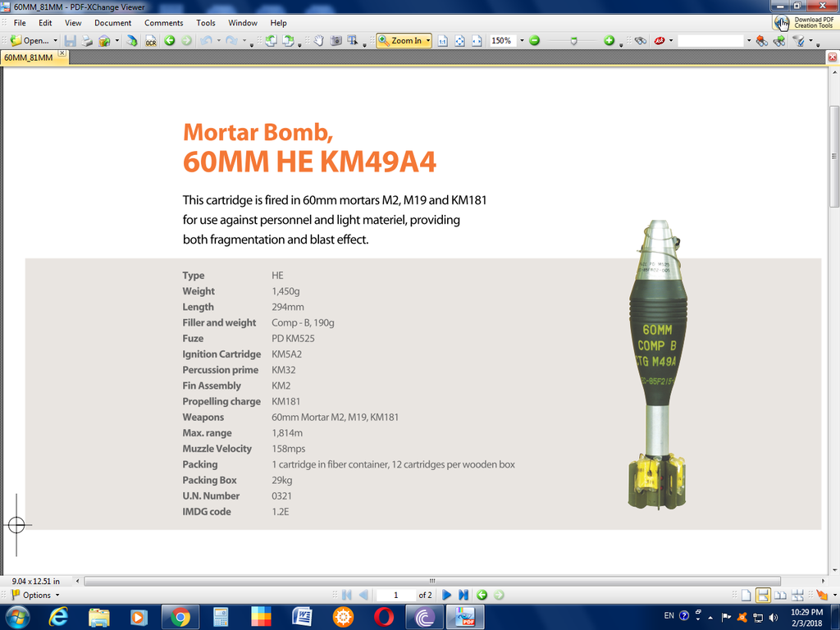Select Continuous page layout icon
The height and width of the screenshot is (630, 840).
pyautogui.click(x=764, y=596)
